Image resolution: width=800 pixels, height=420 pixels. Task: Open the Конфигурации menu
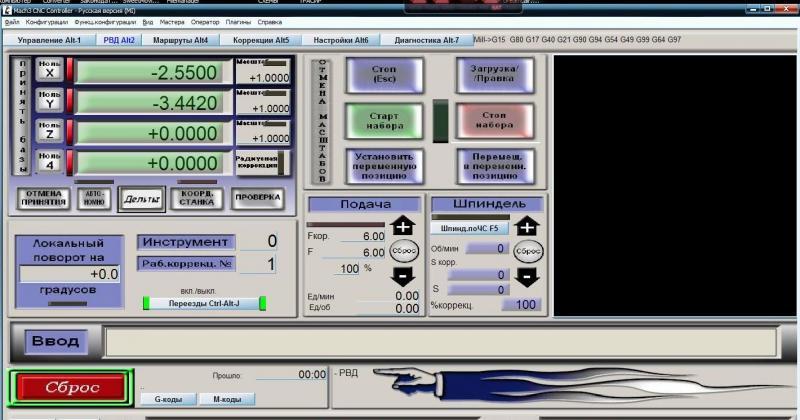pyautogui.click(x=47, y=21)
